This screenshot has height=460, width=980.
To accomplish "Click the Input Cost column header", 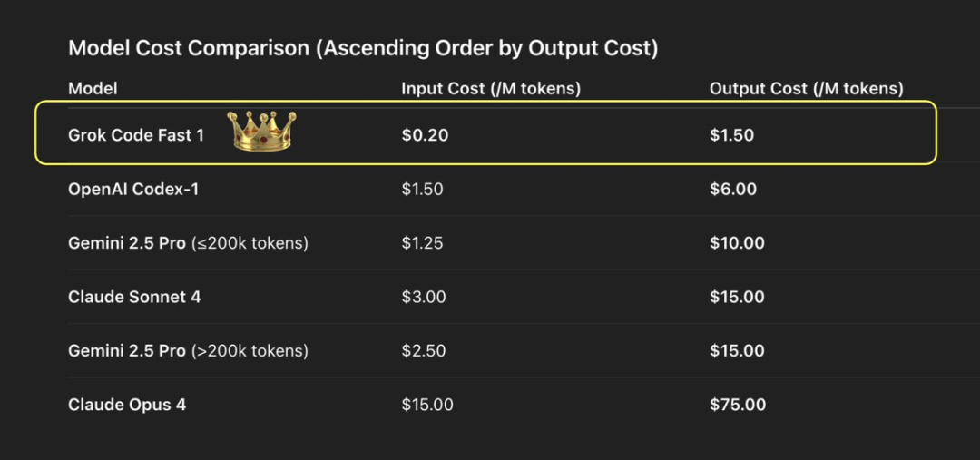I will click(x=491, y=89).
